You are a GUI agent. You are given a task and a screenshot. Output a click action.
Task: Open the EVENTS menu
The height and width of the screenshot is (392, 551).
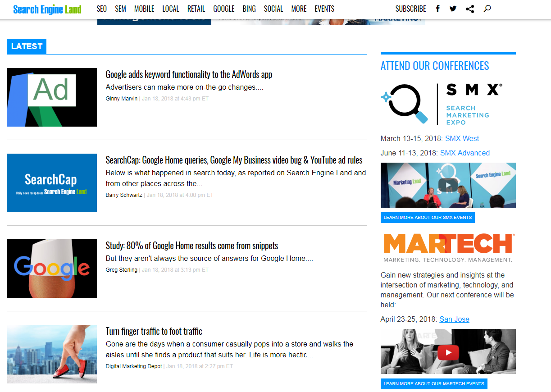pyautogui.click(x=324, y=9)
